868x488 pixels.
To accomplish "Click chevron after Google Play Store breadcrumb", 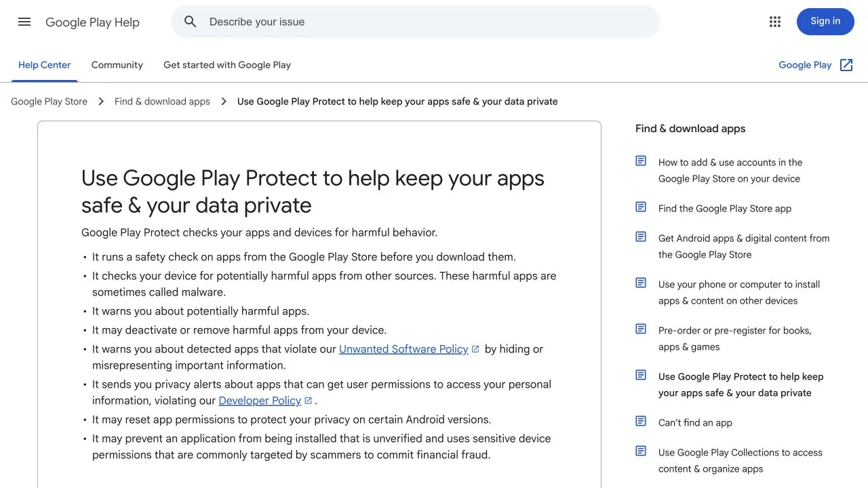I will click(101, 102).
